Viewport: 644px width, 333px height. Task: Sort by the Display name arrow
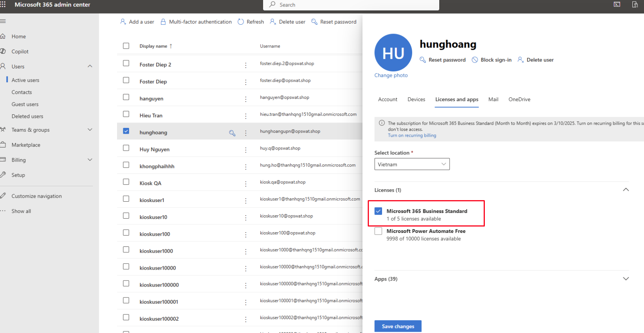[x=171, y=46]
